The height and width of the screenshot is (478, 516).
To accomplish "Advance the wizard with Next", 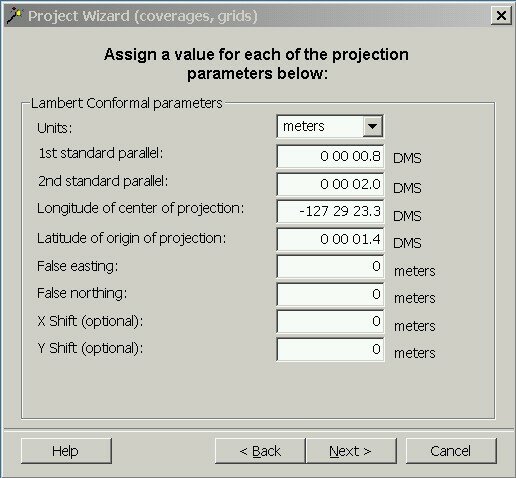I will [351, 451].
